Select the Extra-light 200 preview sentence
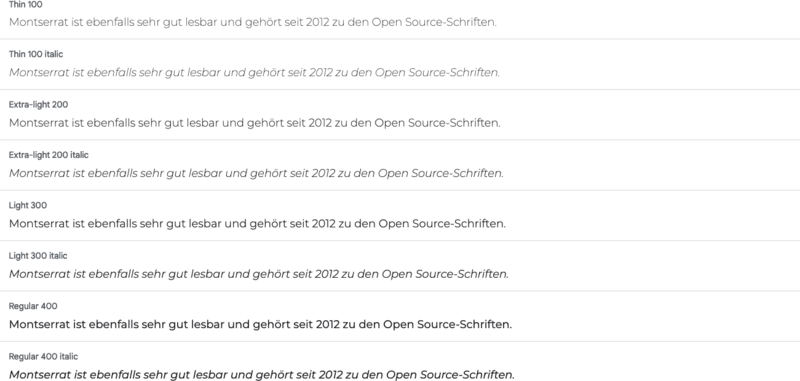 (x=255, y=123)
